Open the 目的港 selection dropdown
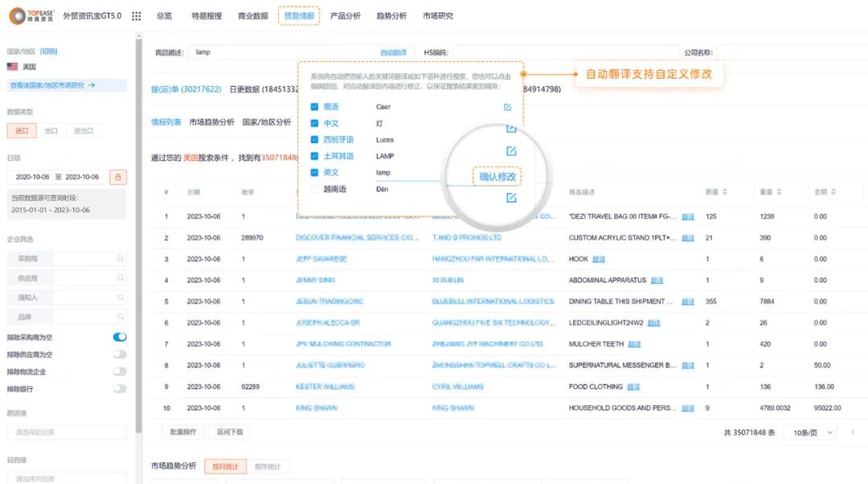This screenshot has width=868, height=484. coord(67,478)
